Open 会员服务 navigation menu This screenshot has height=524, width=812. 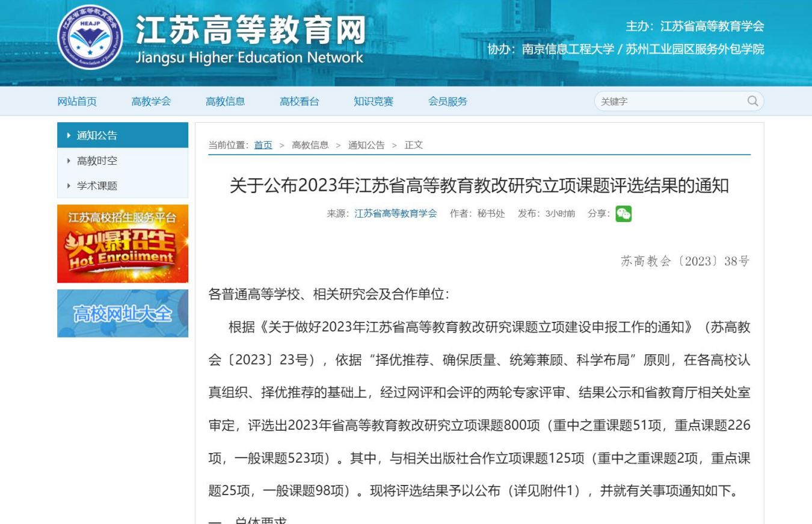448,101
